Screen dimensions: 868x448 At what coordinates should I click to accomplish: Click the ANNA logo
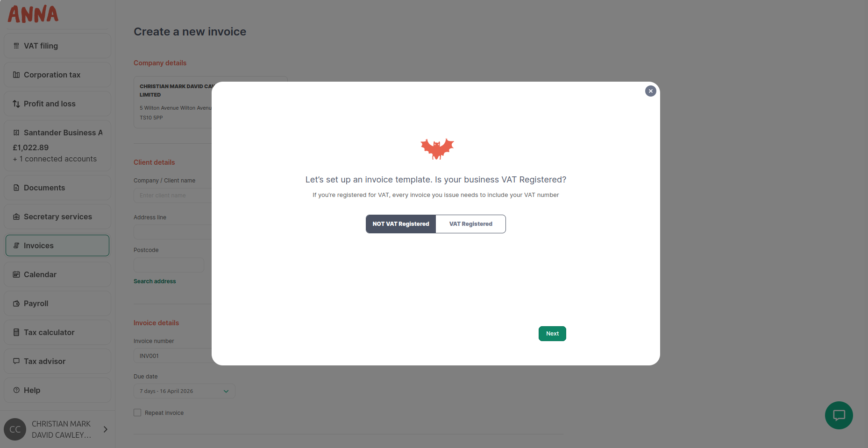[33, 14]
